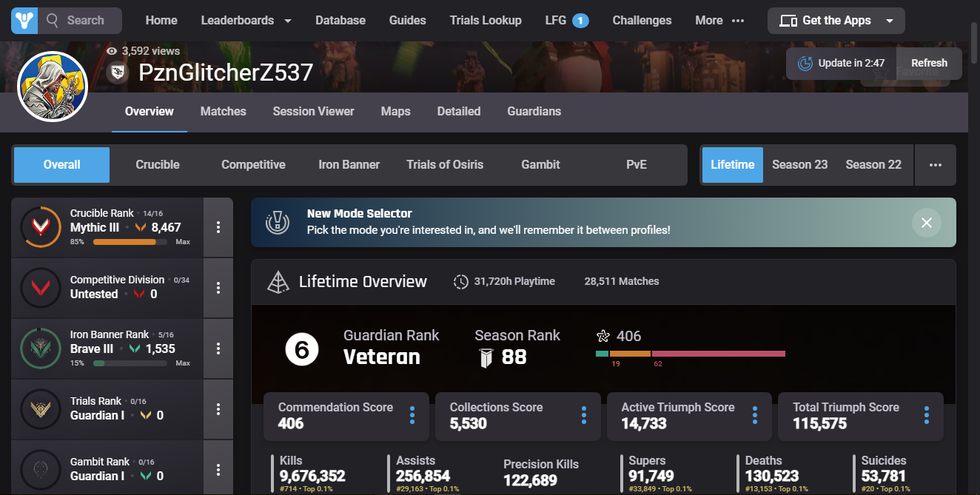Click the Search input field

pyautogui.click(x=87, y=21)
